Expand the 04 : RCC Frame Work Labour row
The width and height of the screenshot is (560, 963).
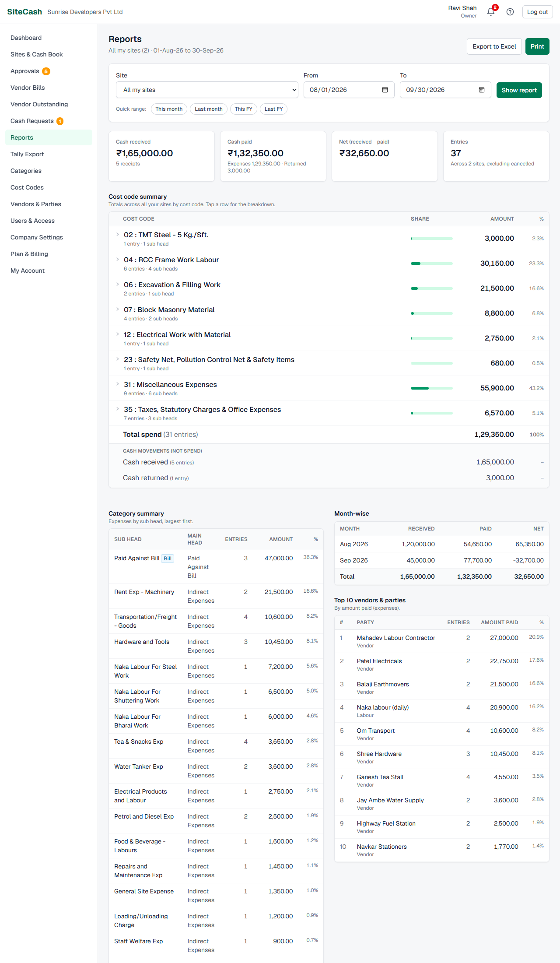329,264
